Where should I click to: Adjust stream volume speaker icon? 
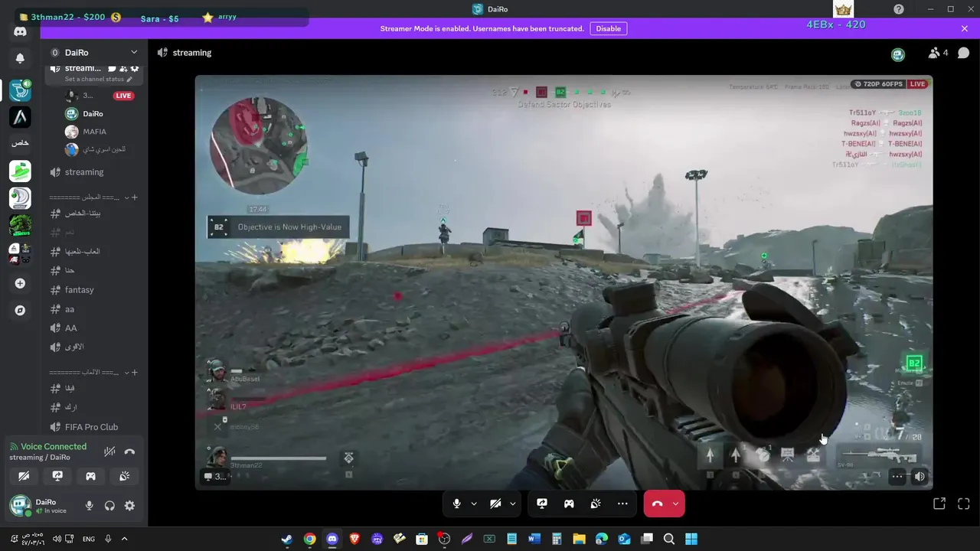point(920,476)
